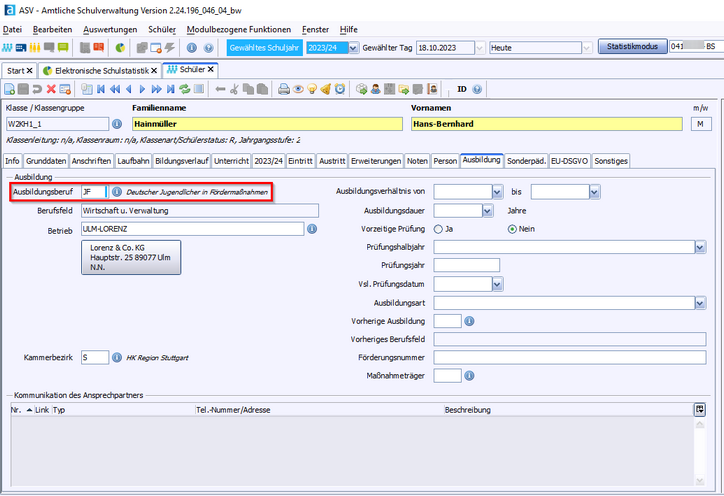The width and height of the screenshot is (724, 496).
Task: Click the Gewähltes Schuljahr button
Action: [x=265, y=48]
